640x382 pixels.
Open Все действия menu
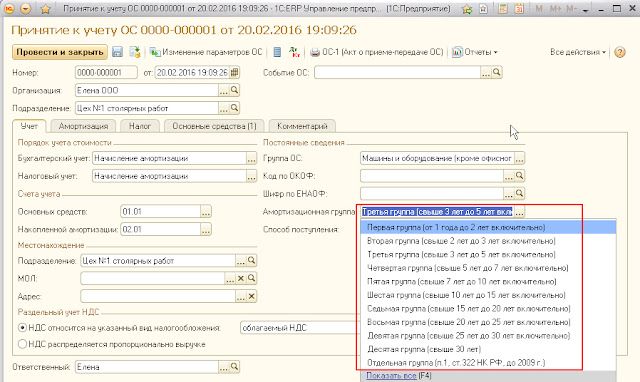click(578, 52)
